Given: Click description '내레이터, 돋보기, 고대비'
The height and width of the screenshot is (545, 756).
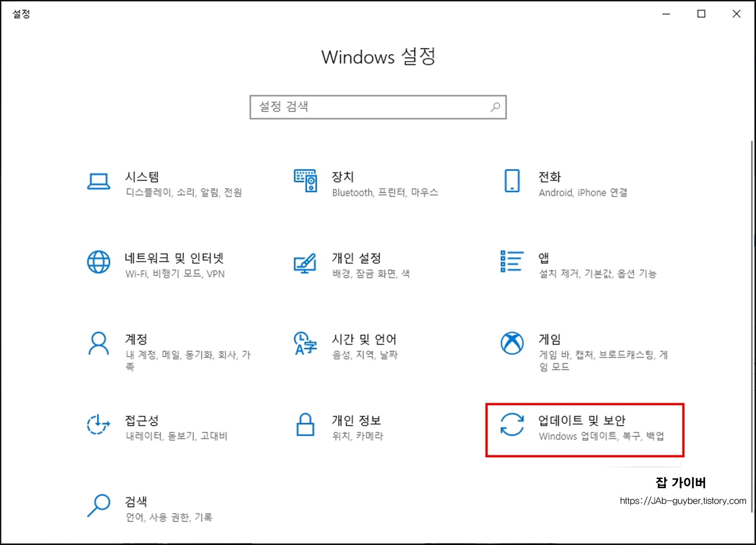Looking at the screenshot, I should tap(177, 436).
